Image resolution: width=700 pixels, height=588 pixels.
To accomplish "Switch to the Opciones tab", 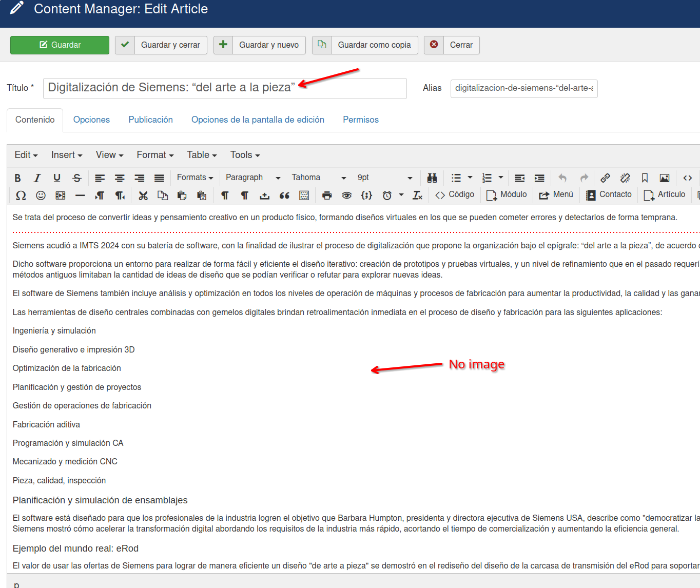I will pos(91,120).
